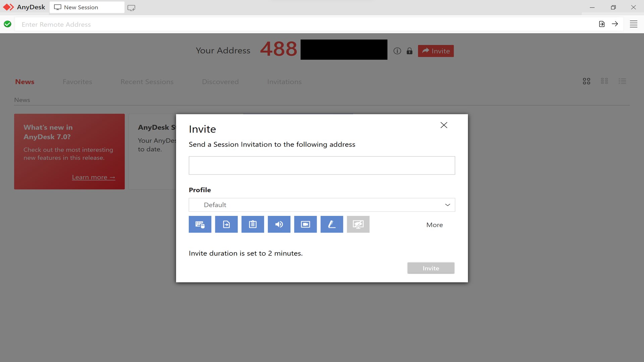Click the 488 address number
Screen dimensions: 644x362
click(279, 49)
